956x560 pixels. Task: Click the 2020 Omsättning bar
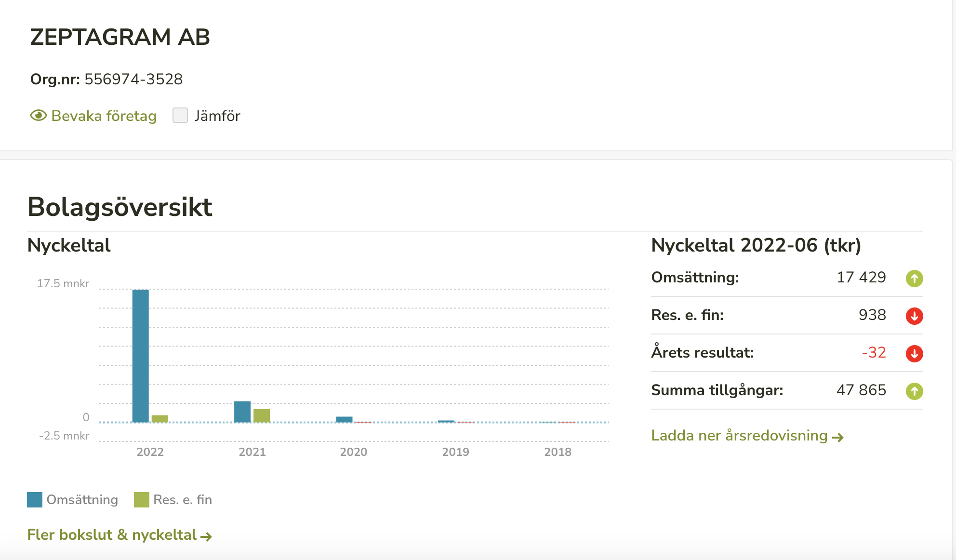tap(344, 419)
